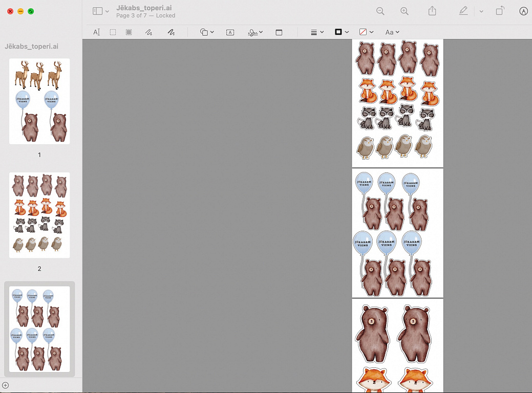Click the Redact selection tool
The width and height of the screenshot is (532, 393).
(x=129, y=32)
